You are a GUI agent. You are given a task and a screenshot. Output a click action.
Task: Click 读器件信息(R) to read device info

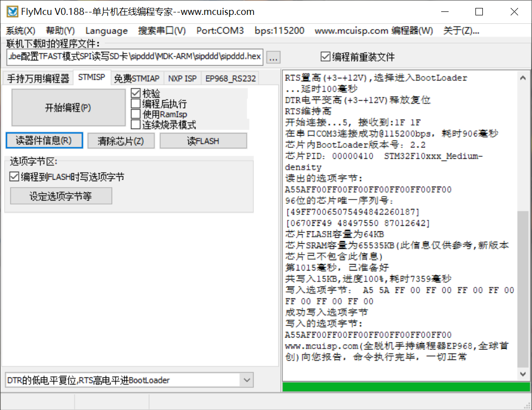44,140
